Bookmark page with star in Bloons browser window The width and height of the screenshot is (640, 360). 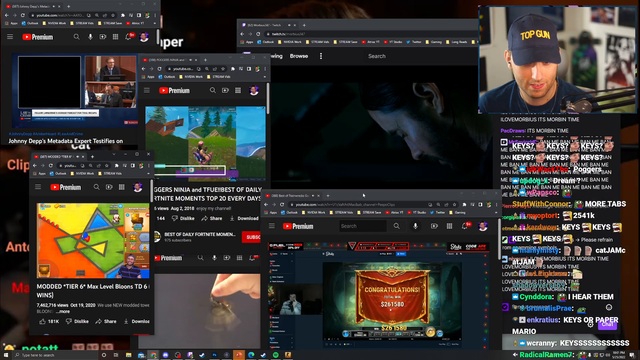[107, 166]
